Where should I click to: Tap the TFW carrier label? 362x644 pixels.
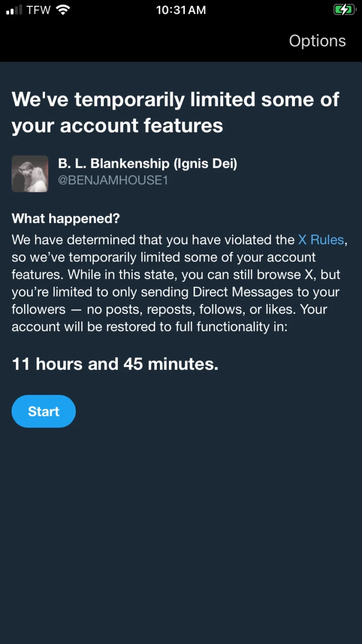click(x=38, y=10)
